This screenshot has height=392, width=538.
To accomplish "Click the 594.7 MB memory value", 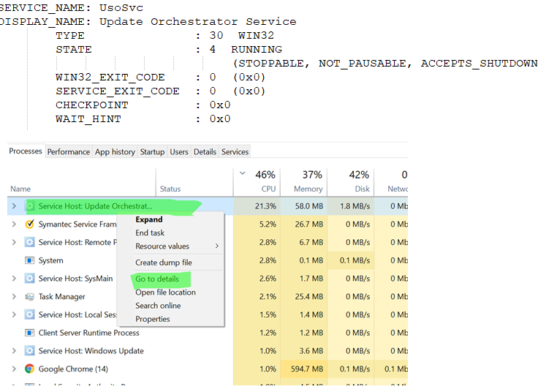I will click(x=307, y=369).
